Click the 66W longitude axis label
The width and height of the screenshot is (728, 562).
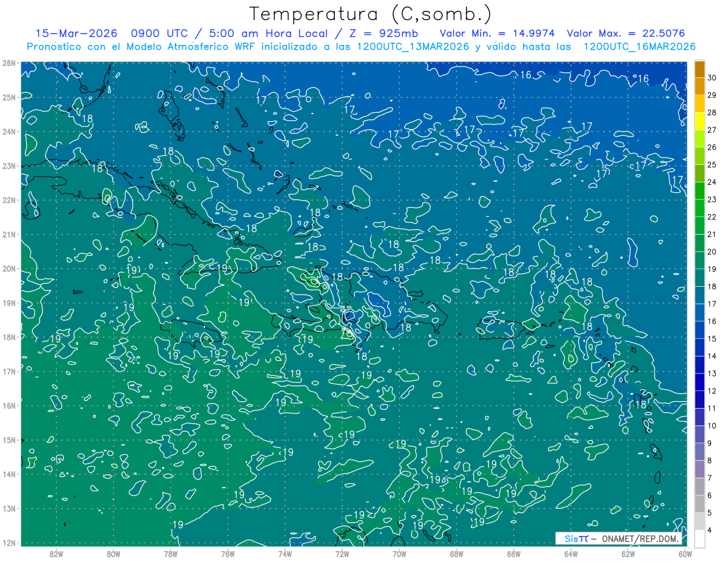click(x=514, y=554)
